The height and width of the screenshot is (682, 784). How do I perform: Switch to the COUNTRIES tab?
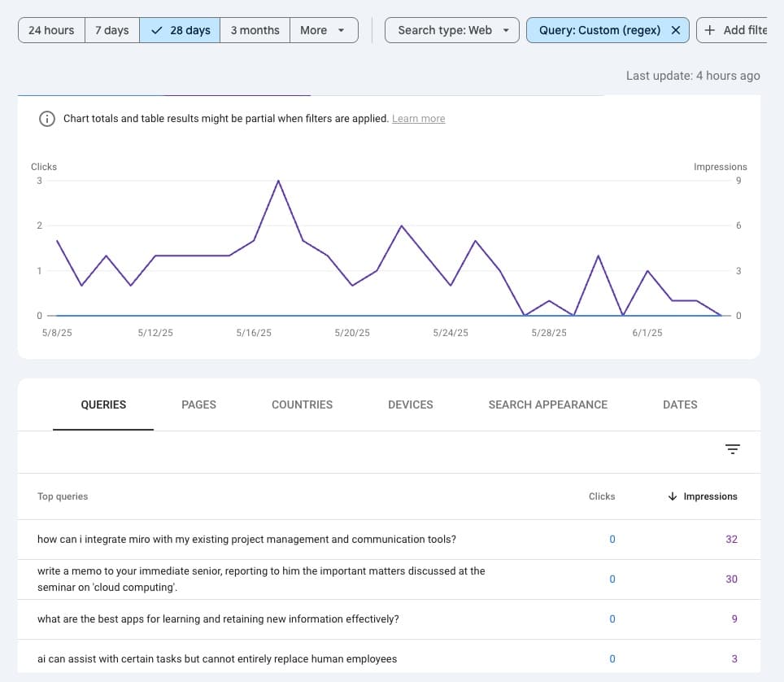[302, 404]
